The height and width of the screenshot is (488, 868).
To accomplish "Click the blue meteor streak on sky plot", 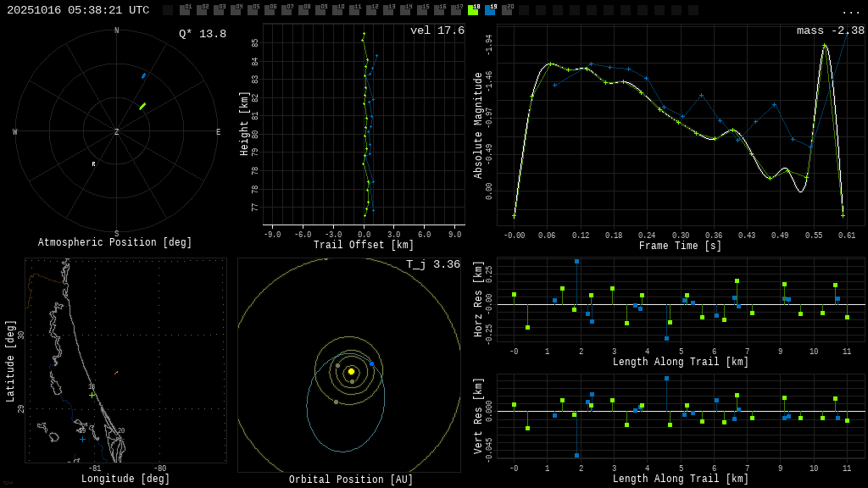I will tap(143, 75).
